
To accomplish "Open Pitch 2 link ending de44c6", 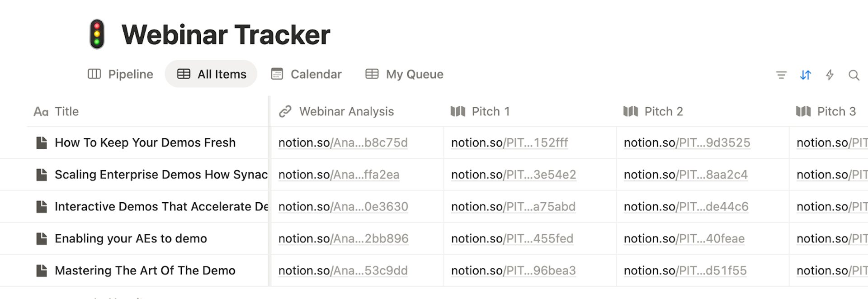I will coord(686,207).
